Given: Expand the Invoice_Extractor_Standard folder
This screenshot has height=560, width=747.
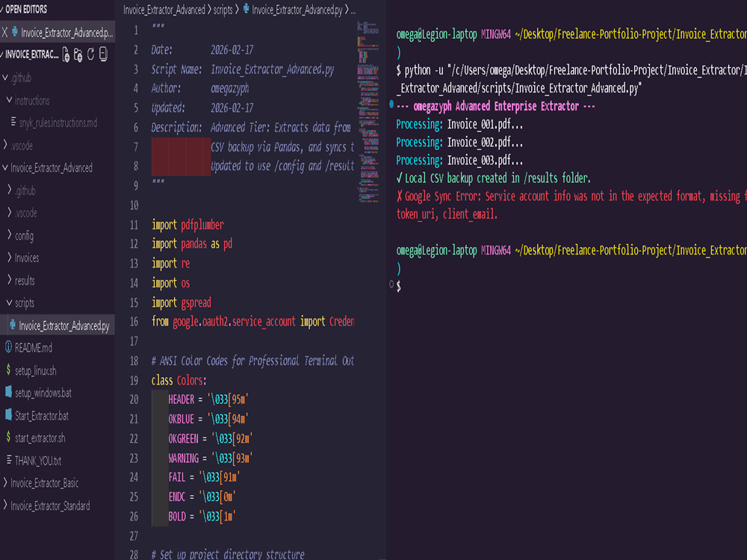Looking at the screenshot, I should tap(5, 505).
